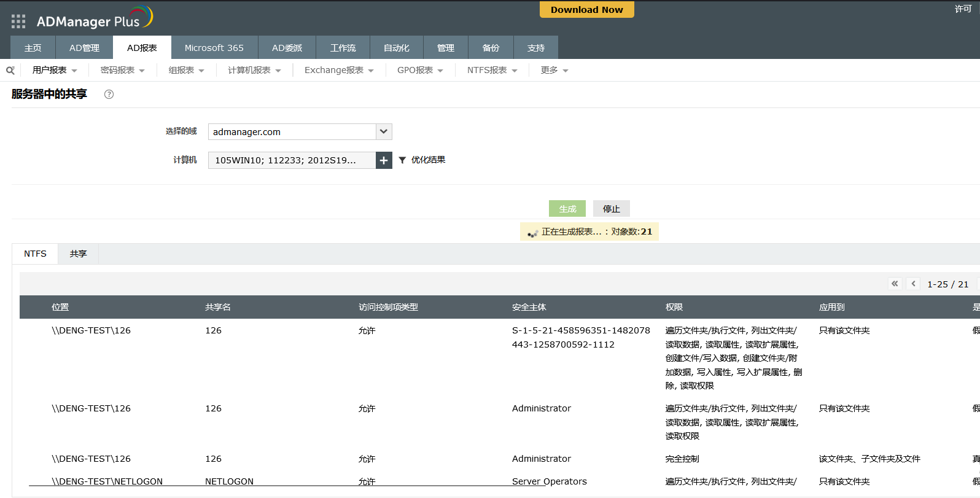Open the Microsoft 365 main tab
The width and height of the screenshot is (980, 498).
click(x=214, y=48)
